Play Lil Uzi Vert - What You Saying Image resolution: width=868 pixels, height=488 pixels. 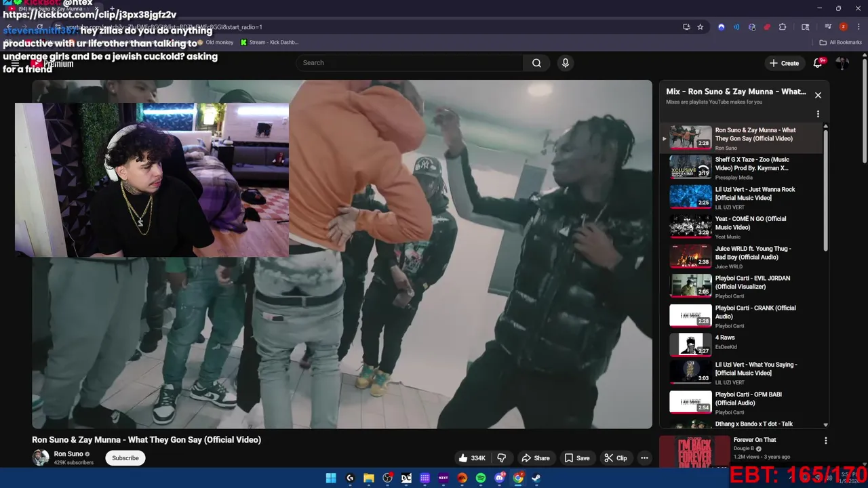coord(743,373)
